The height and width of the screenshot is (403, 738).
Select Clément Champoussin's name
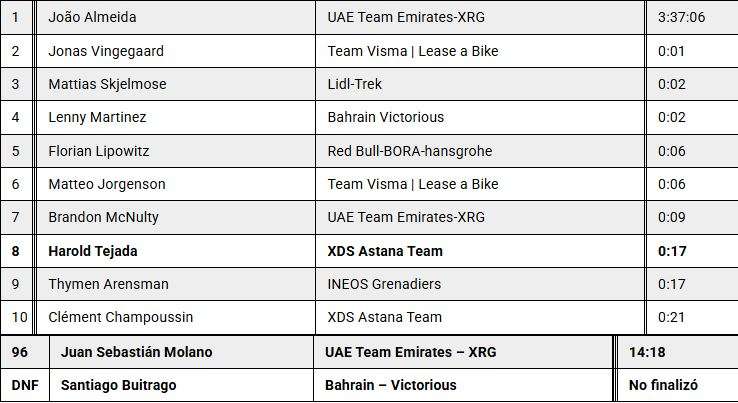120,317
